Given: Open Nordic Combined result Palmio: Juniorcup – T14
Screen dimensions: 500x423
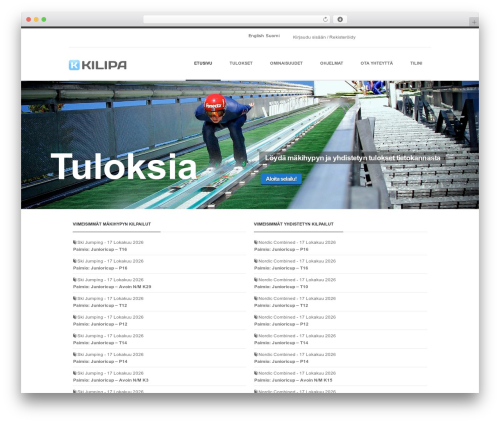Looking at the screenshot, I should pos(281,343).
